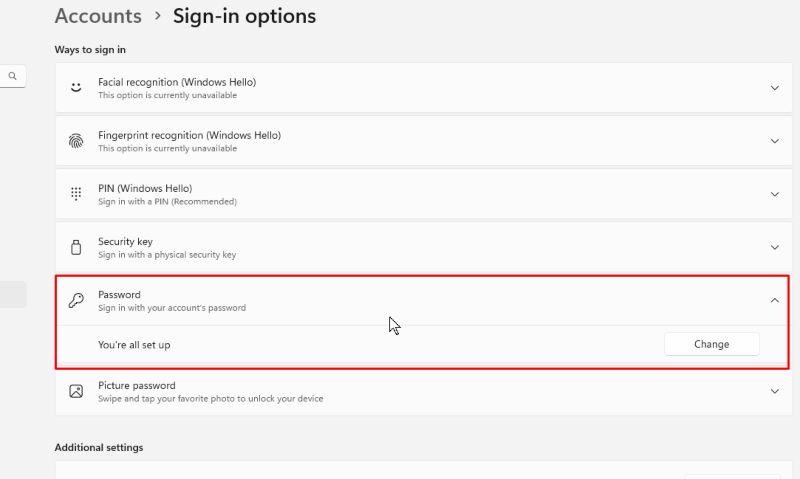This screenshot has height=479, width=800.
Task: Expand the Fingerprint recognition chevron
Action: 774,141
